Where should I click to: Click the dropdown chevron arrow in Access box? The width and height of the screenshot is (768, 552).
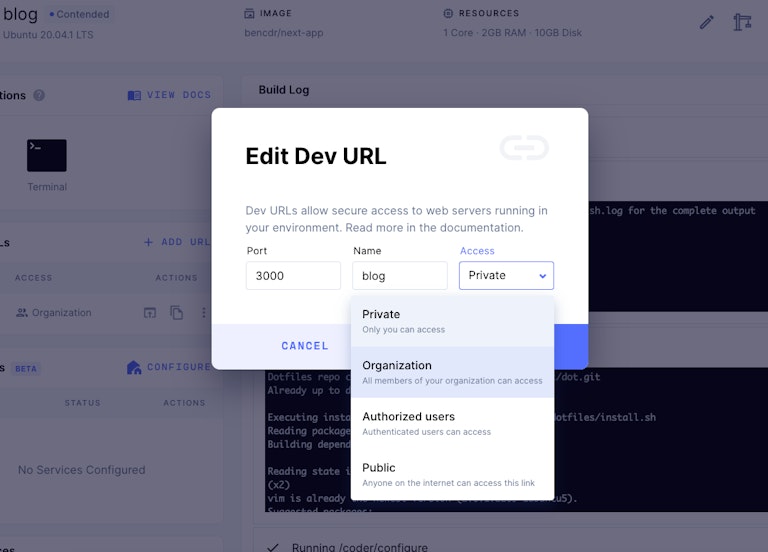tap(543, 276)
